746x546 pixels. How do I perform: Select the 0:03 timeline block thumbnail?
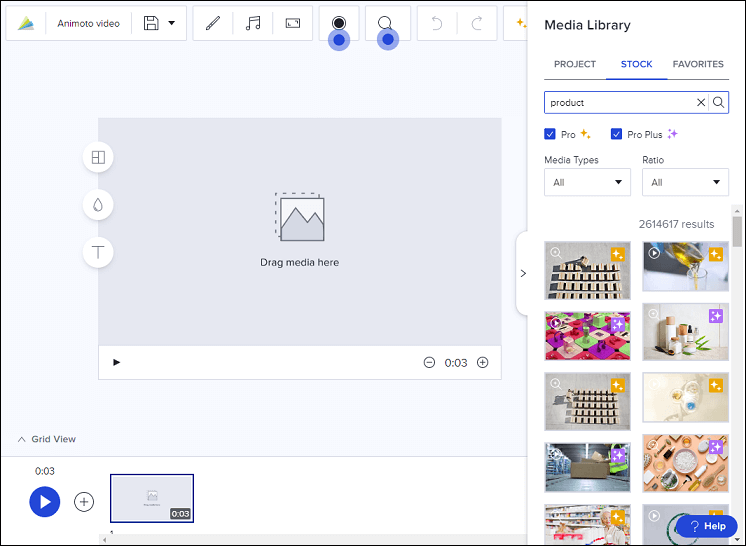tap(152, 498)
